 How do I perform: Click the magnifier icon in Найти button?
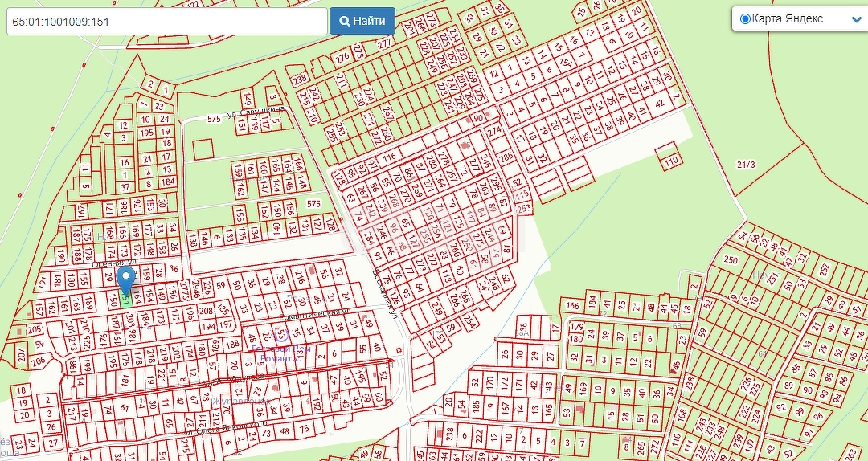pos(345,22)
